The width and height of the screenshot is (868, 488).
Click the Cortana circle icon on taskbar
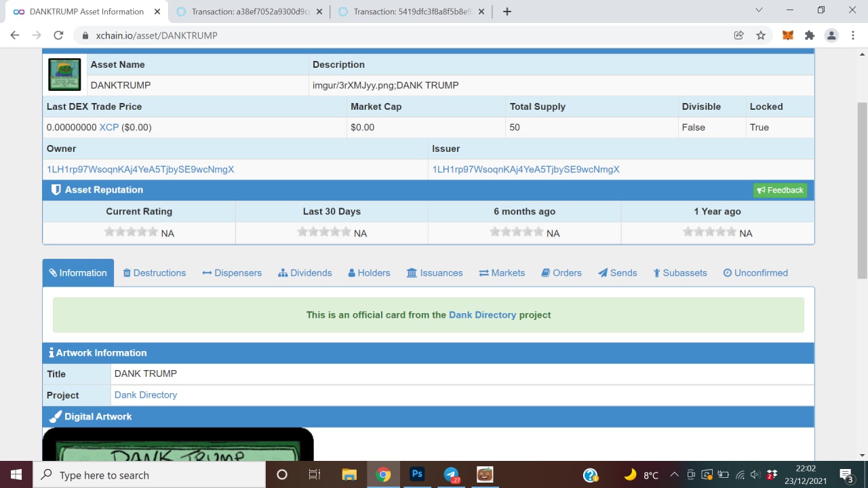coord(282,474)
